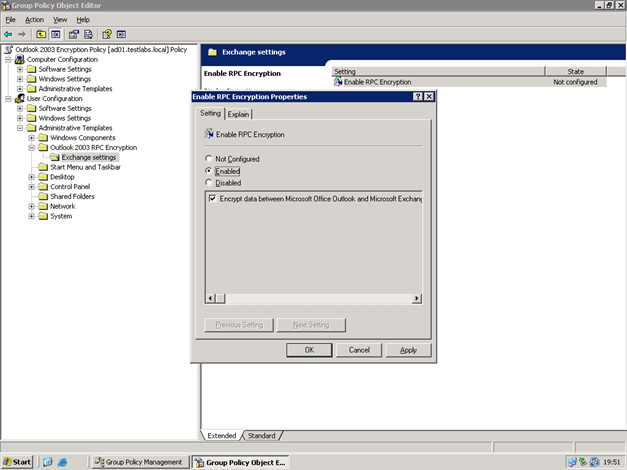Click the Cancel button

coord(359,350)
